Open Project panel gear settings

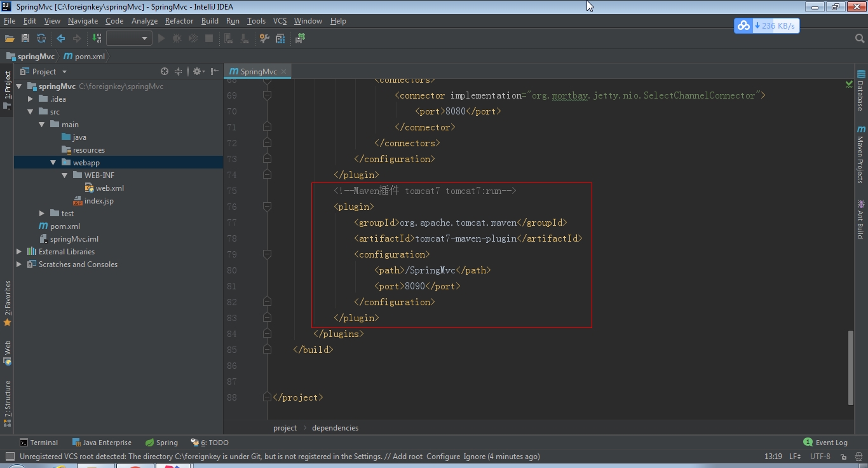(x=198, y=71)
